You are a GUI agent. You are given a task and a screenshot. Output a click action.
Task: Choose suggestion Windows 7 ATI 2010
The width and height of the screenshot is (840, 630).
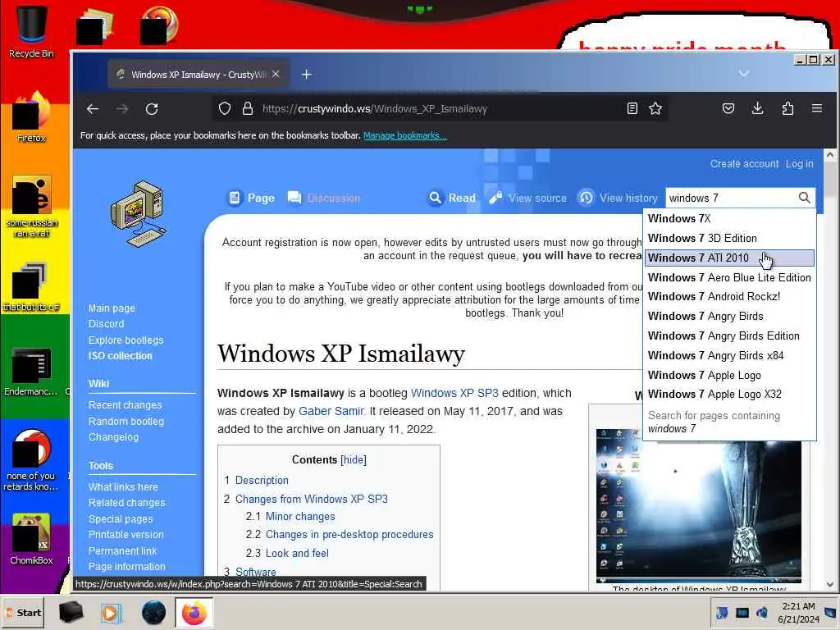pos(729,258)
